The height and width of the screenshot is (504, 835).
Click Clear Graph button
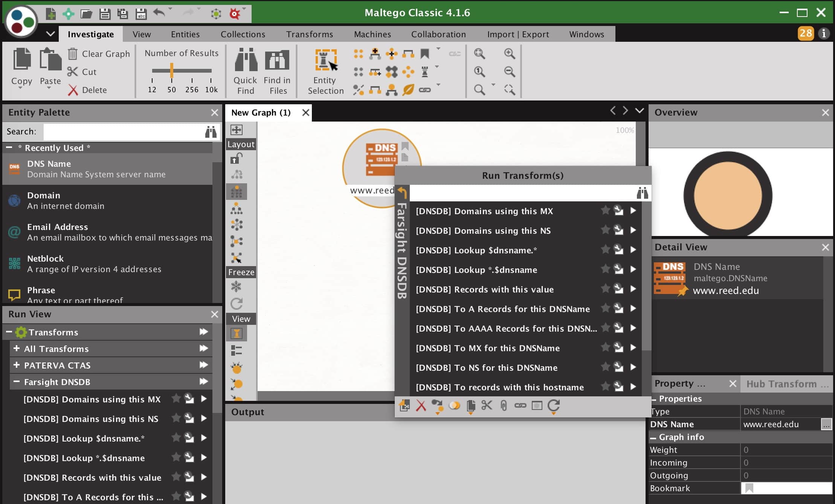click(x=99, y=54)
